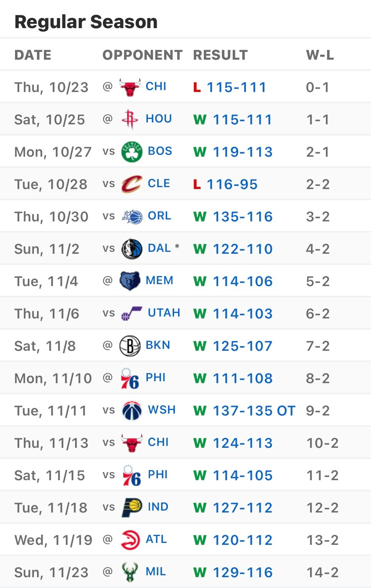This screenshot has width=371, height=588.
Task: Click the Regular Season heading
Action: click(86, 22)
